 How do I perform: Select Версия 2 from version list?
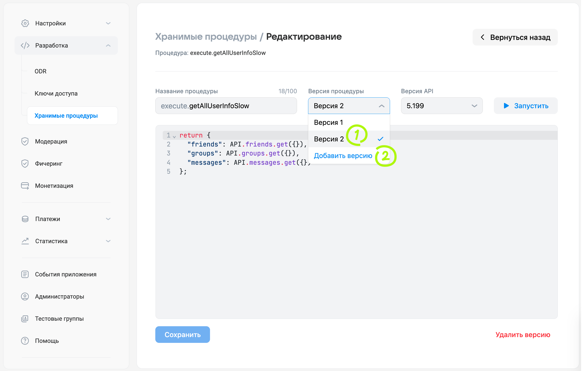(x=349, y=139)
